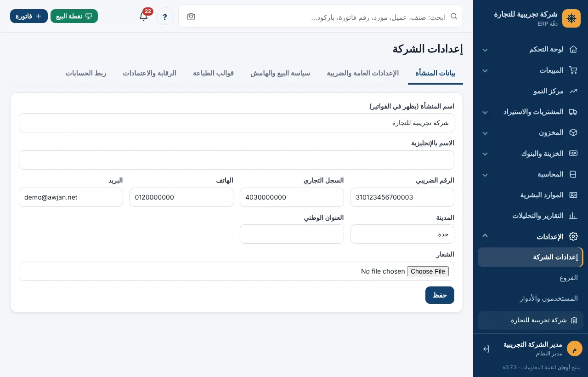The image size is (588, 377).
Task: Click the الرقم الضريبي input field
Action: pos(402,197)
